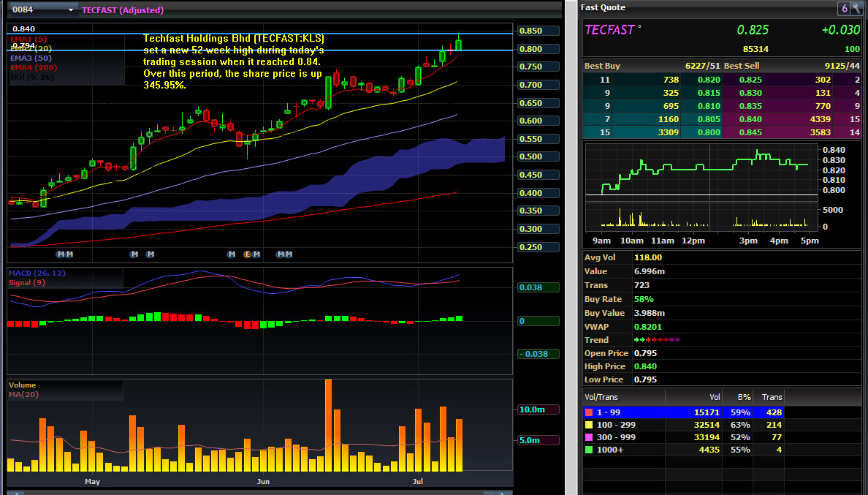Screen dimensions: 868x495
Task: Select the 1000+ volume row
Action: [684, 450]
